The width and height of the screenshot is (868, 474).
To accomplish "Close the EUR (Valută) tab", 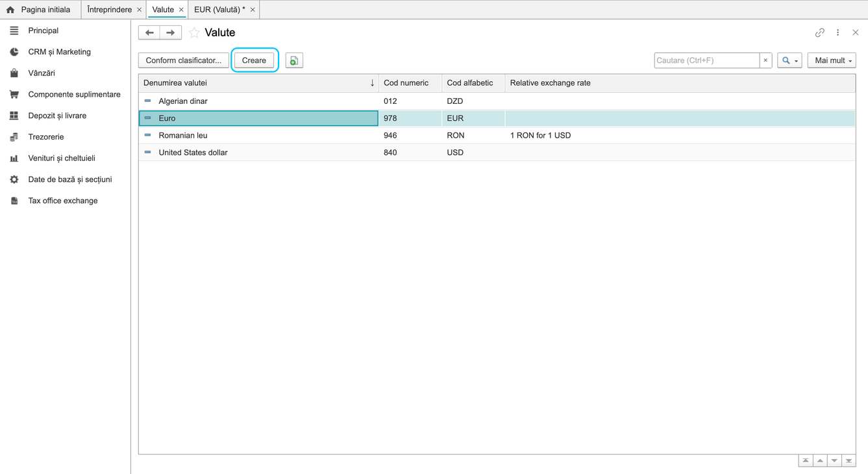I will pos(253,10).
